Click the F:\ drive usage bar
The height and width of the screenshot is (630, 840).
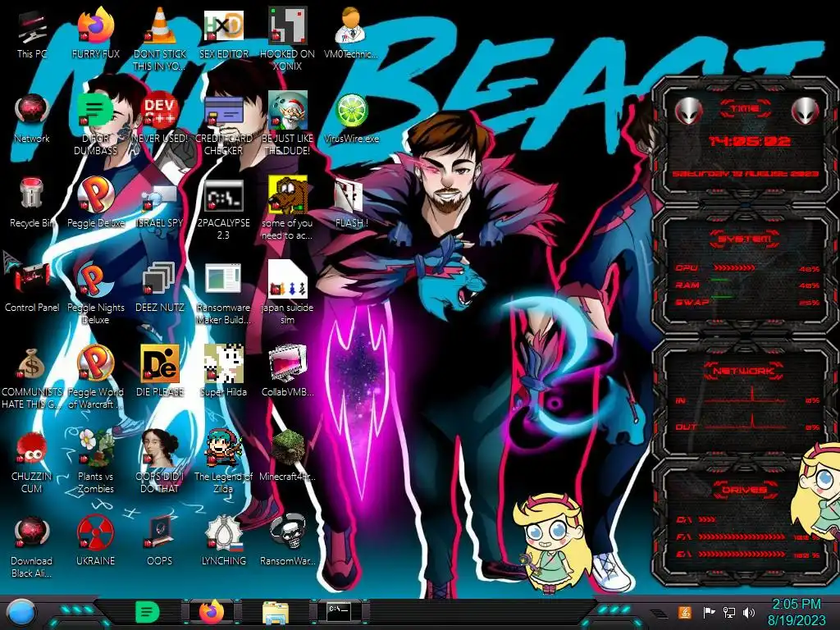click(742, 536)
